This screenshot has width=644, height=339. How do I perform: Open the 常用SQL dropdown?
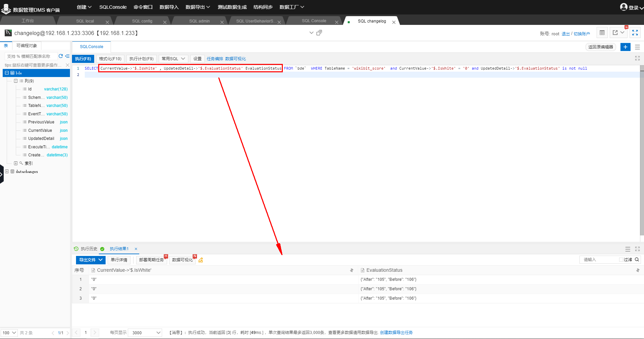point(173,59)
